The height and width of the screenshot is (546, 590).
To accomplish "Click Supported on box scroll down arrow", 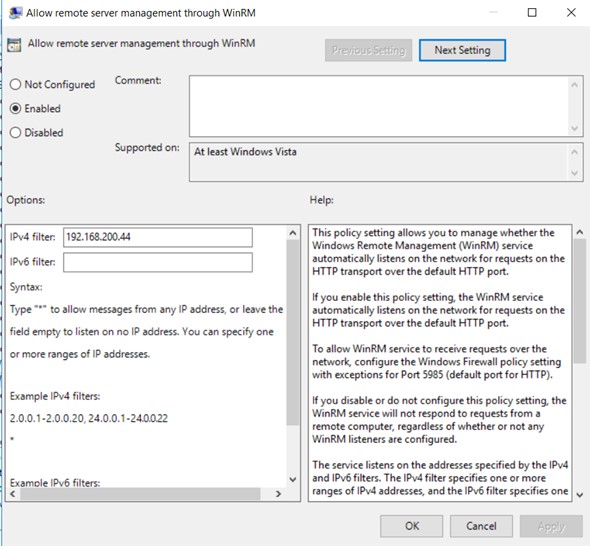I will click(x=574, y=173).
